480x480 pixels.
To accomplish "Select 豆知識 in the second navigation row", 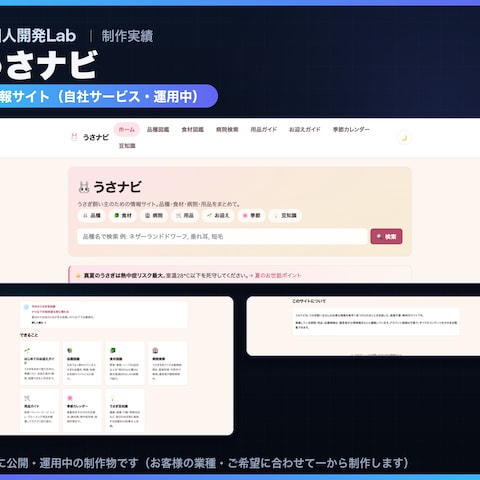I will pyautogui.click(x=127, y=146).
